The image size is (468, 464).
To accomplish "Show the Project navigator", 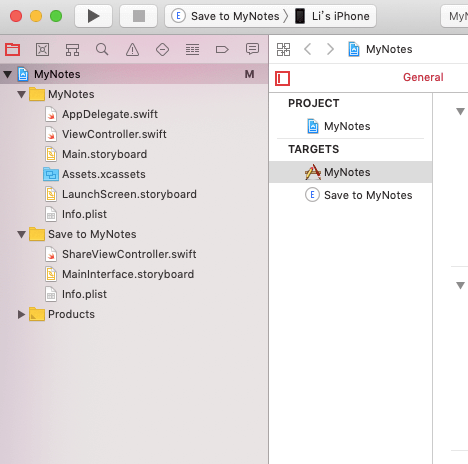I will coord(13,50).
